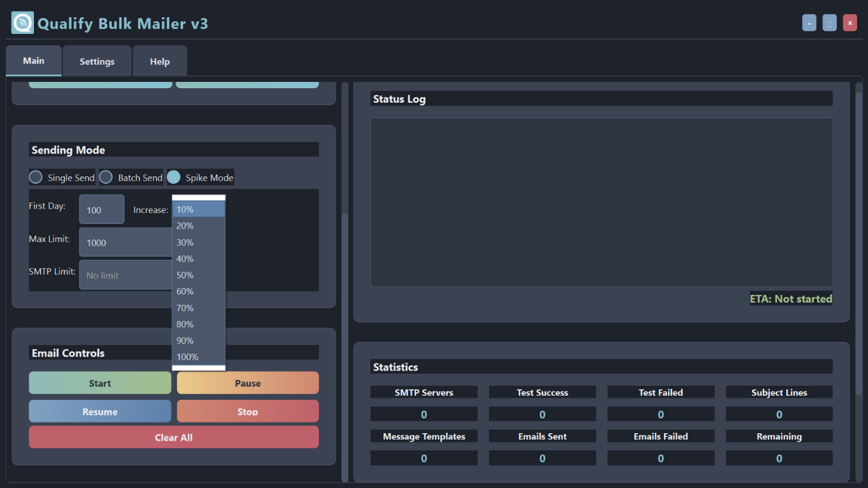This screenshot has width=868, height=488.
Task: Click the Clear All button
Action: click(174, 437)
